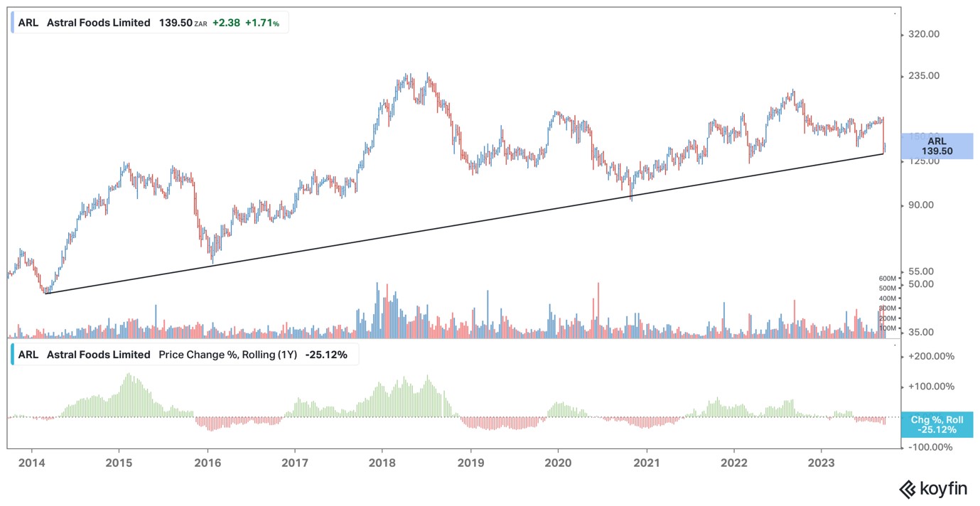The width and height of the screenshot is (980, 506).
Task: Click the +1.71% change value in legend
Action: pyautogui.click(x=262, y=23)
